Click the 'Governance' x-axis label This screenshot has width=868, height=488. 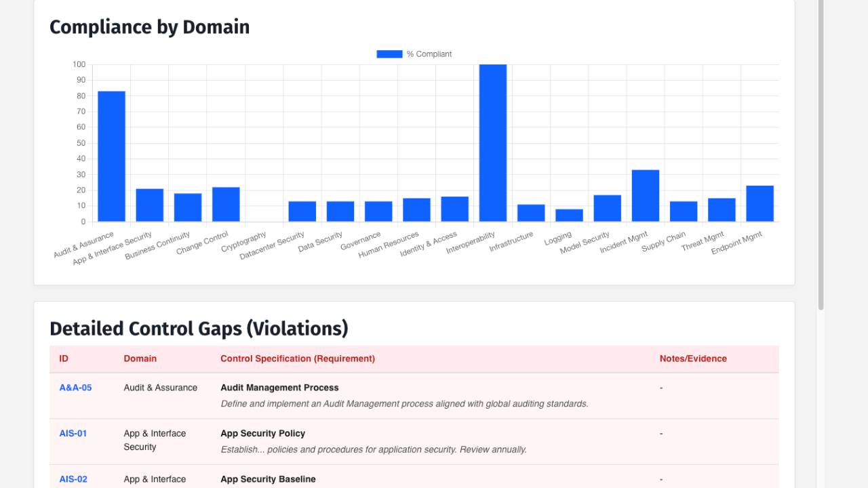361,241
